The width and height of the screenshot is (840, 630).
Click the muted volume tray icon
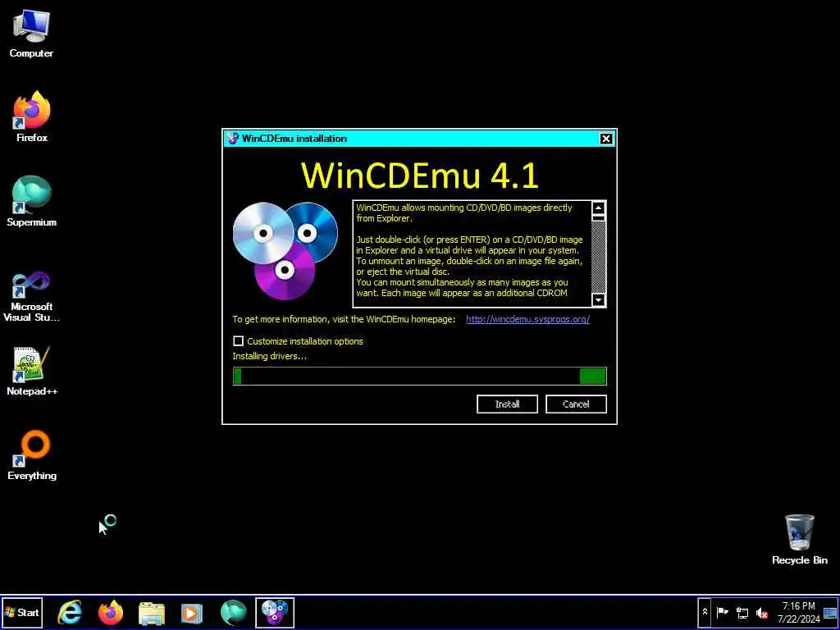coord(761,612)
